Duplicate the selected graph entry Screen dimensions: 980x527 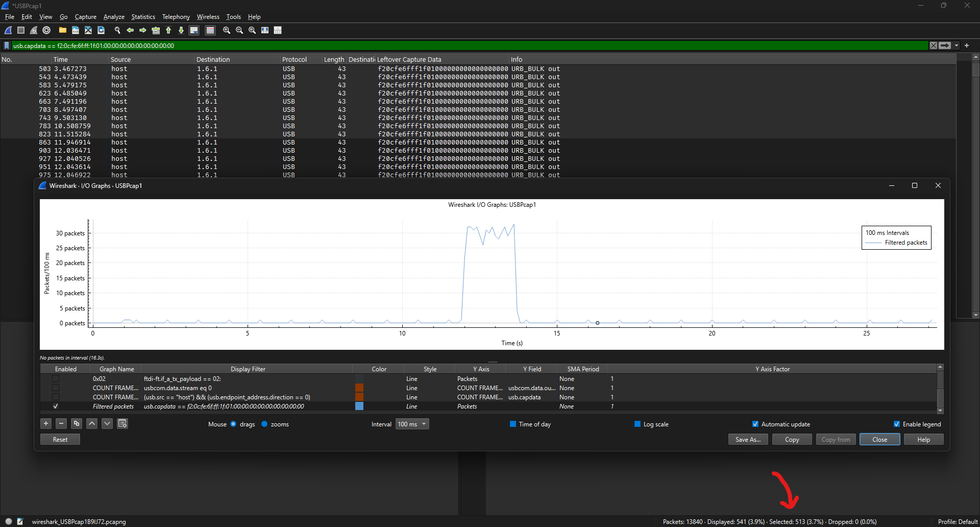pos(76,423)
